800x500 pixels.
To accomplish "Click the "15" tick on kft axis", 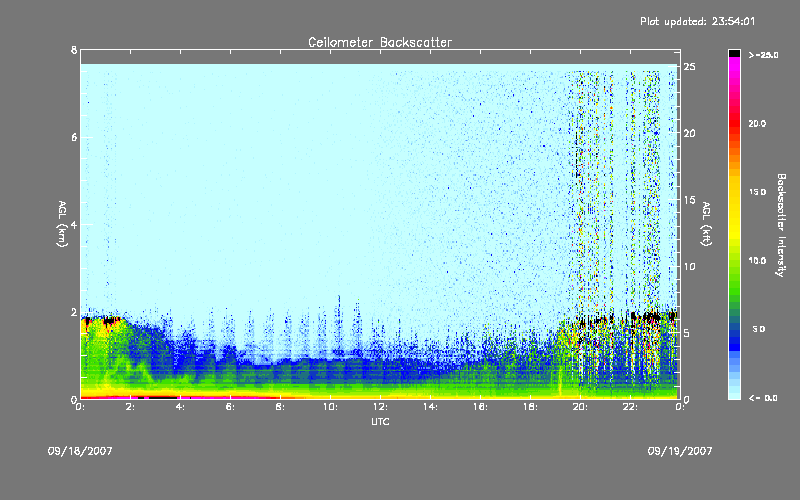I will click(x=690, y=200).
